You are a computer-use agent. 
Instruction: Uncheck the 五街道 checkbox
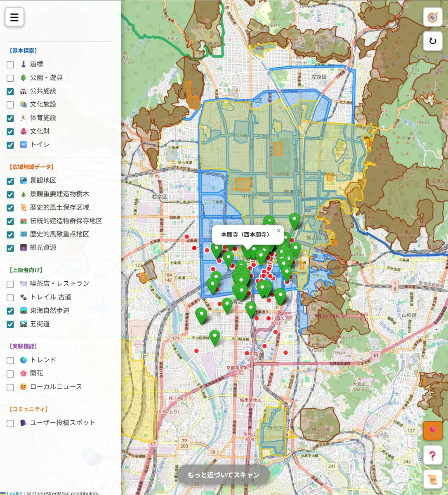click(10, 324)
